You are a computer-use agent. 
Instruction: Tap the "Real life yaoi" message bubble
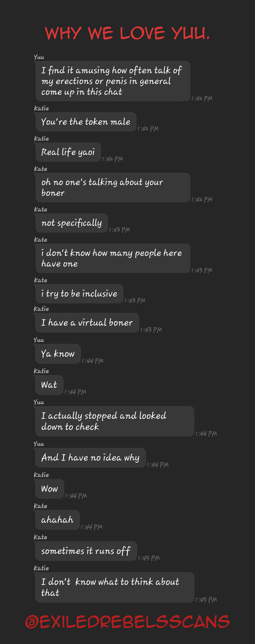click(x=68, y=152)
